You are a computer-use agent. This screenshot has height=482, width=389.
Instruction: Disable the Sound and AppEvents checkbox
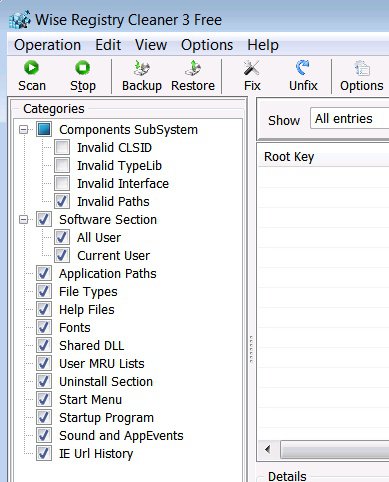point(44,435)
